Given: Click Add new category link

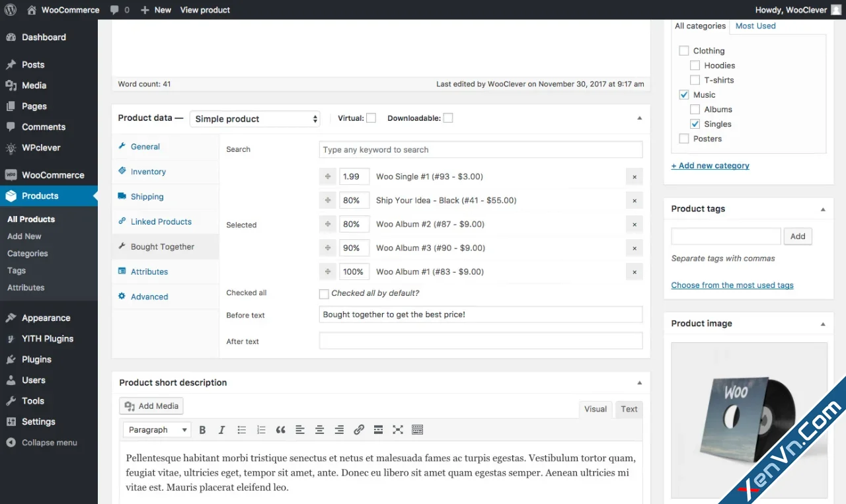Looking at the screenshot, I should point(710,166).
